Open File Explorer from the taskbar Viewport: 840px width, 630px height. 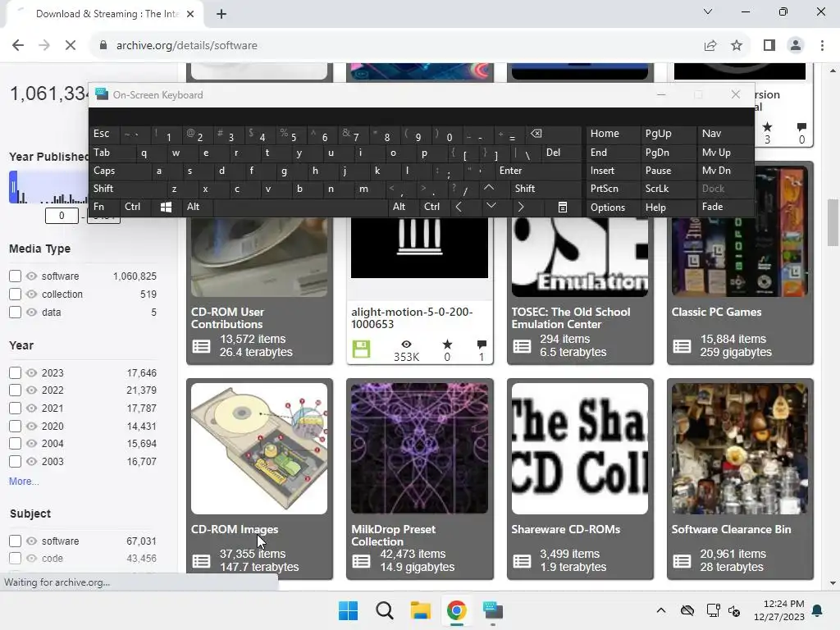pyautogui.click(x=421, y=610)
